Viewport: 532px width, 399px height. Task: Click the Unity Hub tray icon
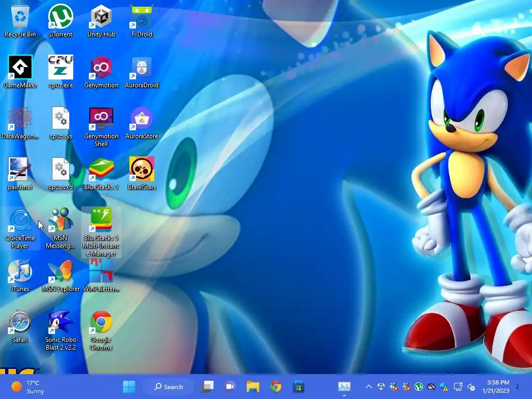coord(381,387)
